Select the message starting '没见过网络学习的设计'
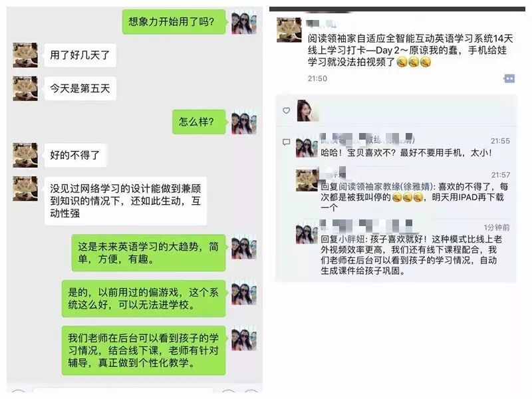The height and width of the screenshot is (399, 532). click(125, 201)
